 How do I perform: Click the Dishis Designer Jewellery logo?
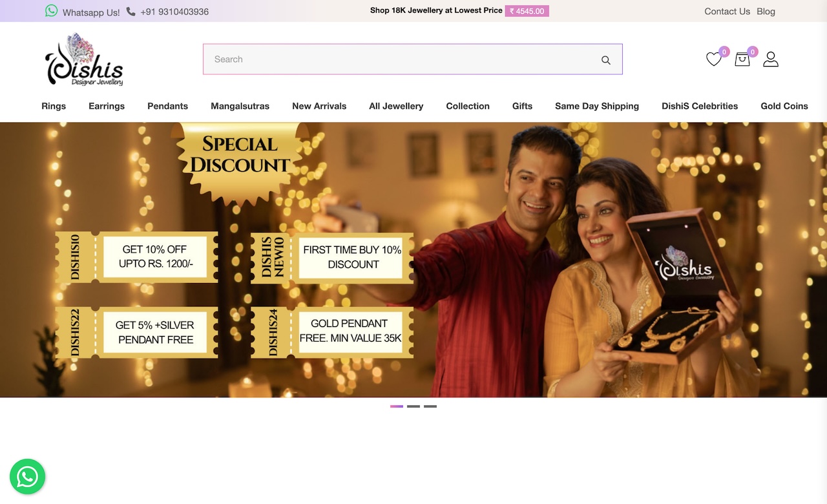(84, 59)
